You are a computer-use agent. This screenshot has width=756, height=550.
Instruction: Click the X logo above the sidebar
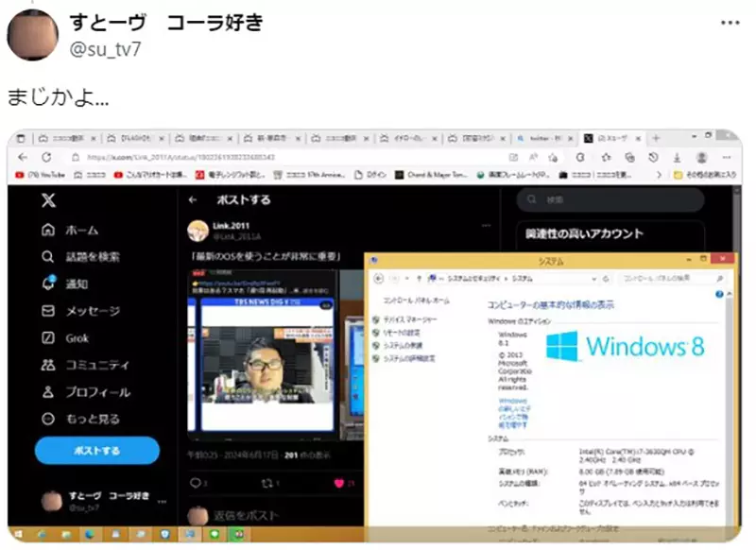click(x=50, y=201)
